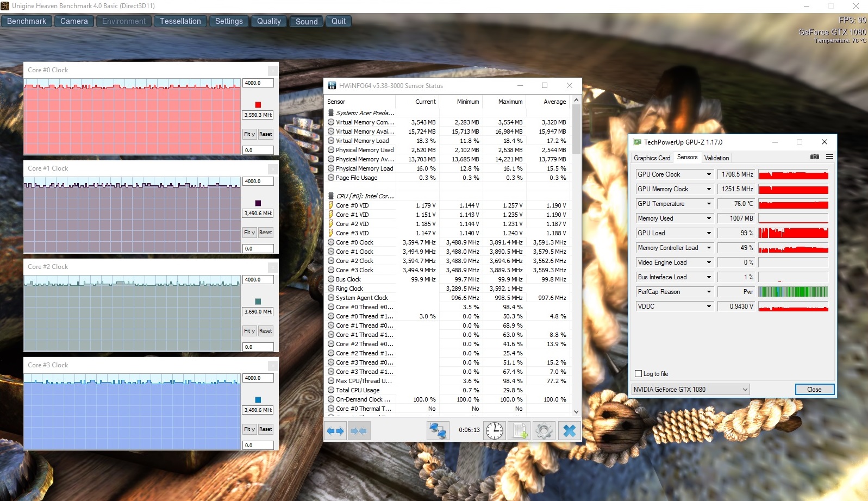Open Video Engine Load sensor dropdown

click(x=709, y=262)
